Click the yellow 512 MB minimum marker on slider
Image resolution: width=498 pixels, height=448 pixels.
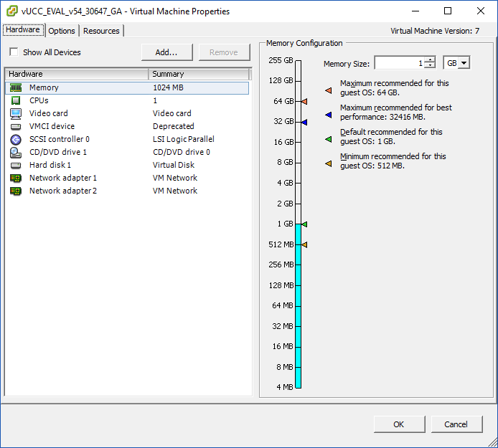click(304, 244)
